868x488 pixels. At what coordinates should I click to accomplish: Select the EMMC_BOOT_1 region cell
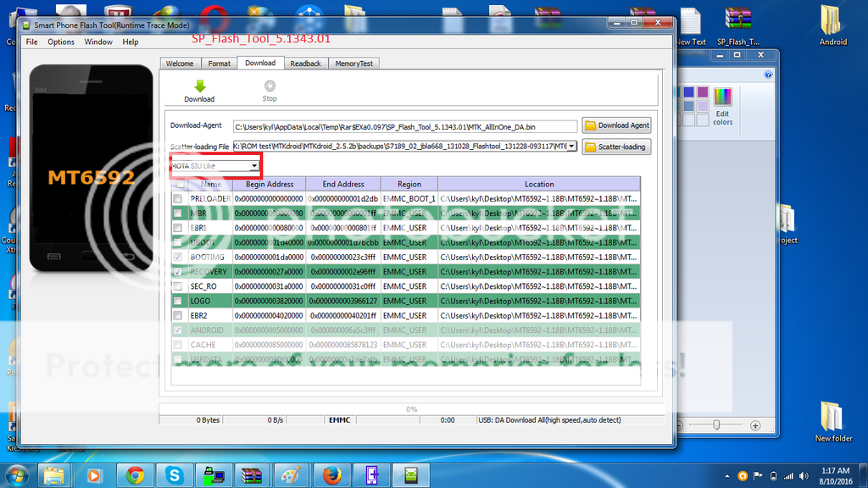pos(409,198)
